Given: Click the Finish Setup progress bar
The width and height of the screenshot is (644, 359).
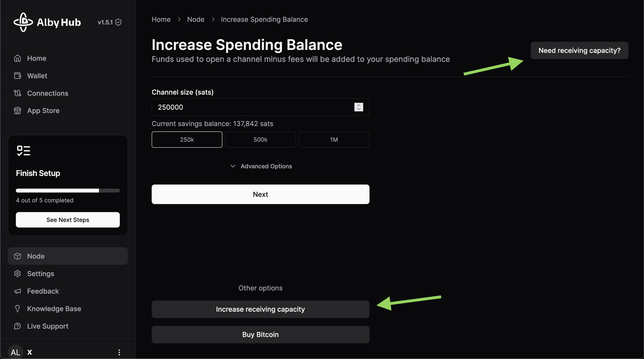Looking at the screenshot, I should 68,190.
